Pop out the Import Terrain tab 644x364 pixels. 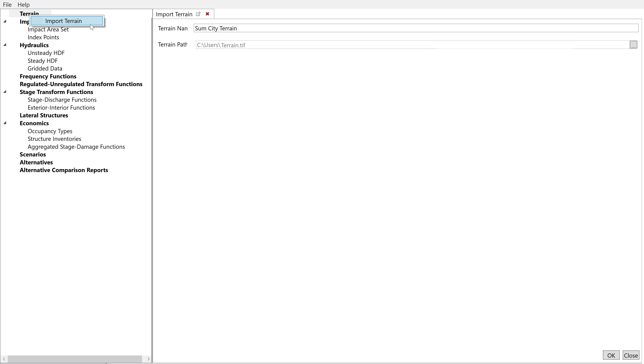point(198,14)
